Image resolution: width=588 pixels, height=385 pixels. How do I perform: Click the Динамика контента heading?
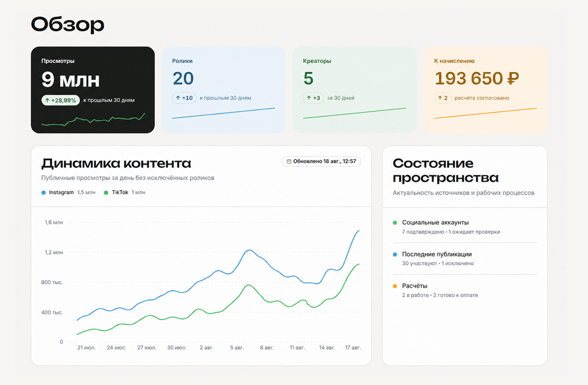116,163
